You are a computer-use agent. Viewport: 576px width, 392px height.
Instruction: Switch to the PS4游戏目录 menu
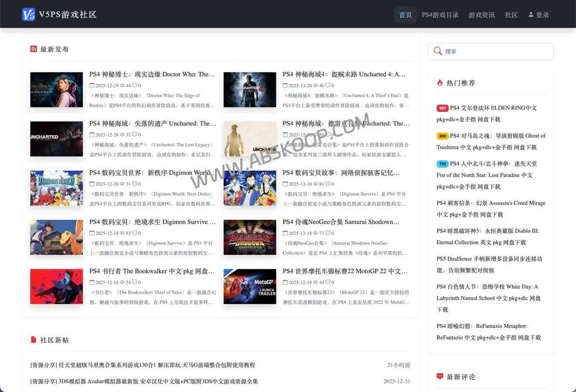point(440,14)
